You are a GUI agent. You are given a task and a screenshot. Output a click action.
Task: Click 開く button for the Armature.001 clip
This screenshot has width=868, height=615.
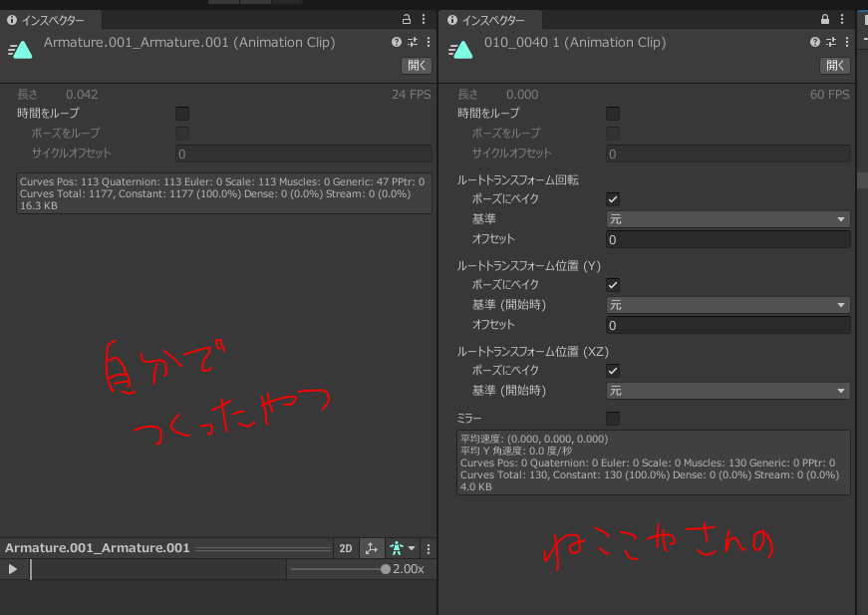point(417,66)
